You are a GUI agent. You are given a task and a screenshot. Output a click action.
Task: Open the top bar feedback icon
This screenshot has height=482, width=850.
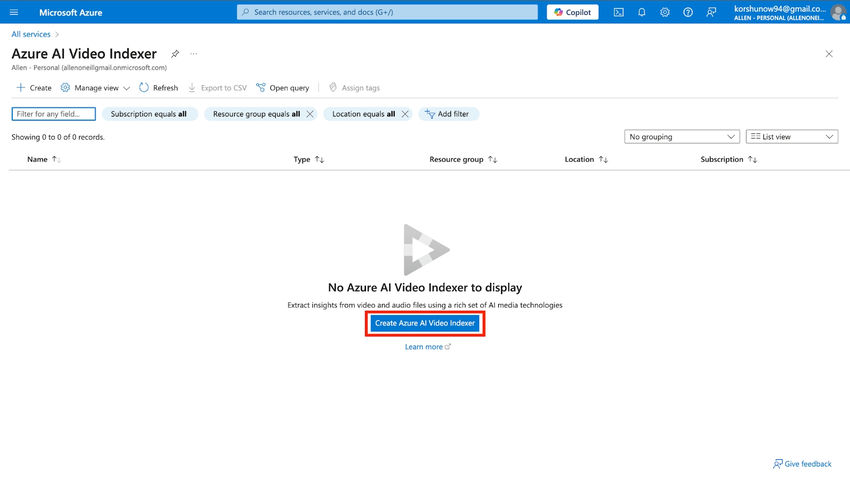click(711, 12)
